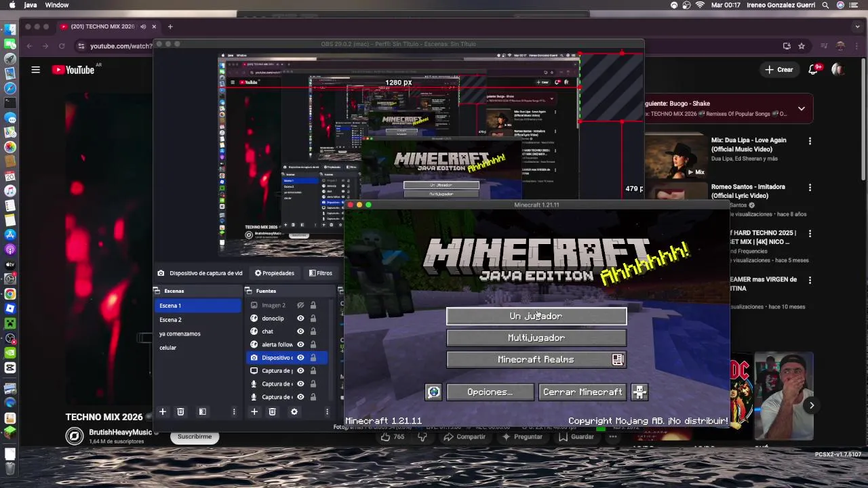Viewport: 868px width, 488px height.
Task: Open Chrome tab search dropdown arrow
Action: (x=857, y=26)
